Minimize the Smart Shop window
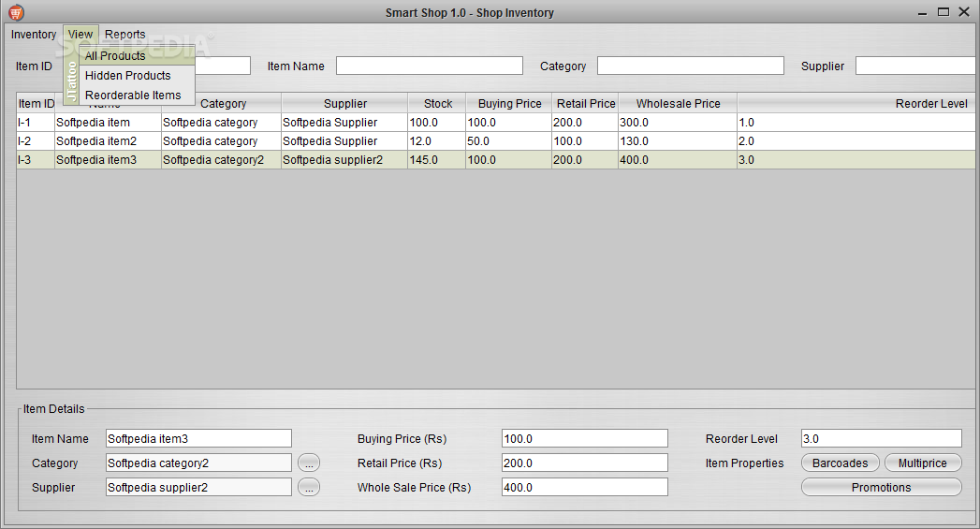 click(923, 12)
